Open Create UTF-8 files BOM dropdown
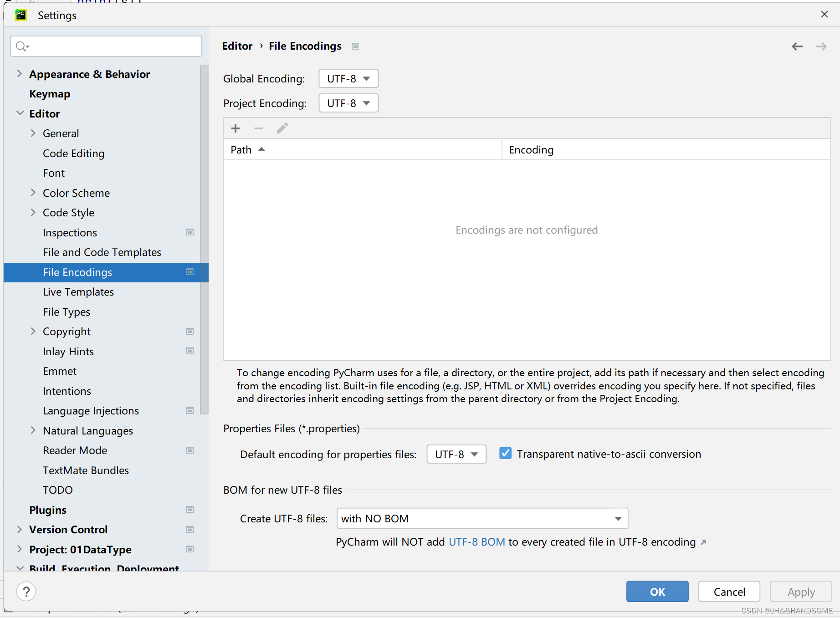The width and height of the screenshot is (840, 618). click(x=482, y=519)
